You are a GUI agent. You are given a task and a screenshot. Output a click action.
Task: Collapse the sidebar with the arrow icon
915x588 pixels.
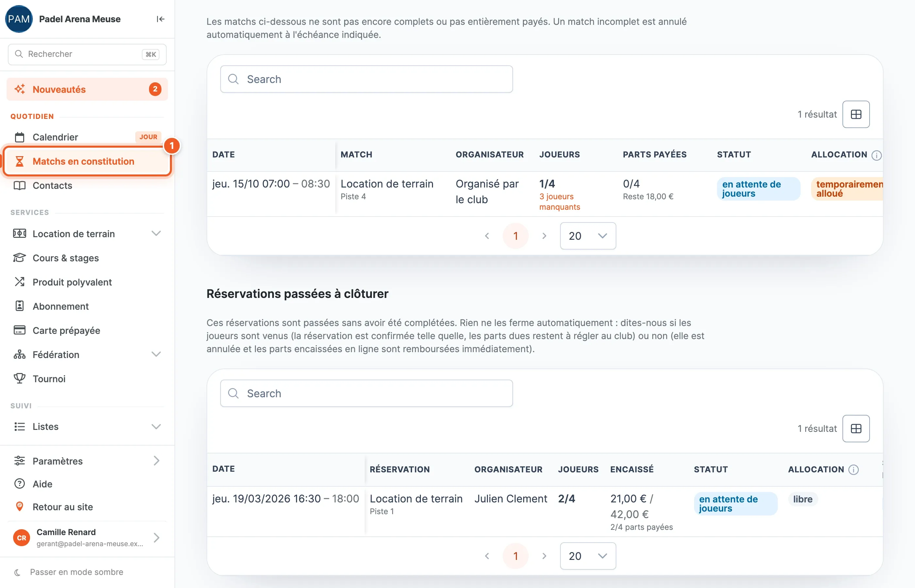click(160, 19)
